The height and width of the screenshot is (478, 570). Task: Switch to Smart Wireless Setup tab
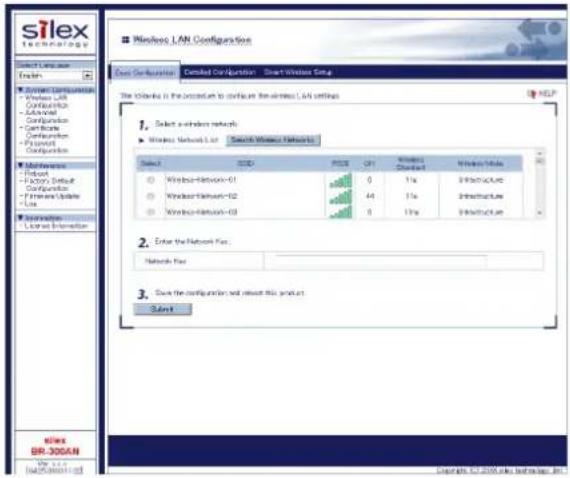[298, 72]
